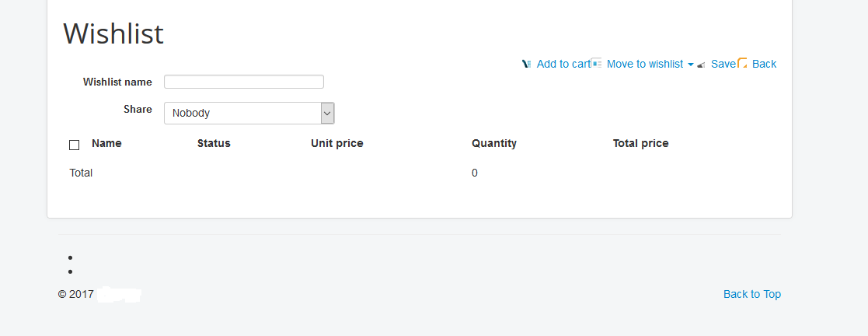Click the small icon left of Save
Viewport: 868px width, 336px height.
[702, 65]
